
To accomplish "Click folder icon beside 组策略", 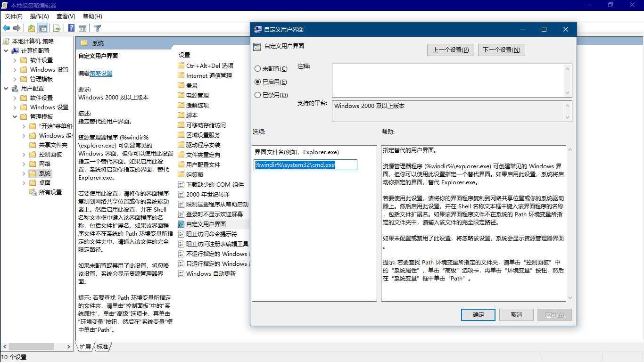I will click(x=181, y=175).
